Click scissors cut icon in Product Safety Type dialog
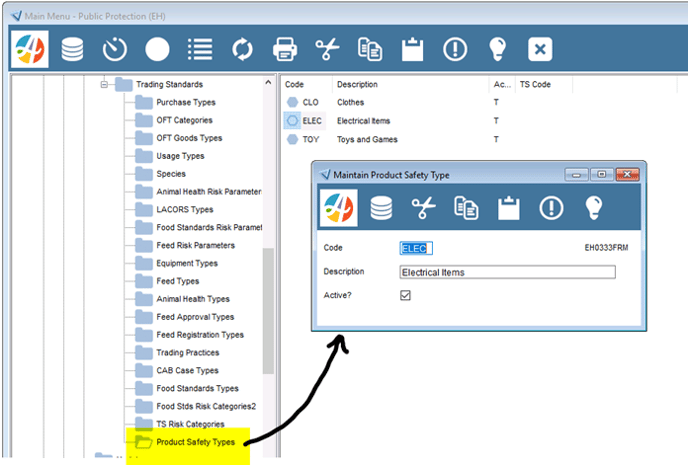Screen dimensions: 688x465 click(x=423, y=208)
